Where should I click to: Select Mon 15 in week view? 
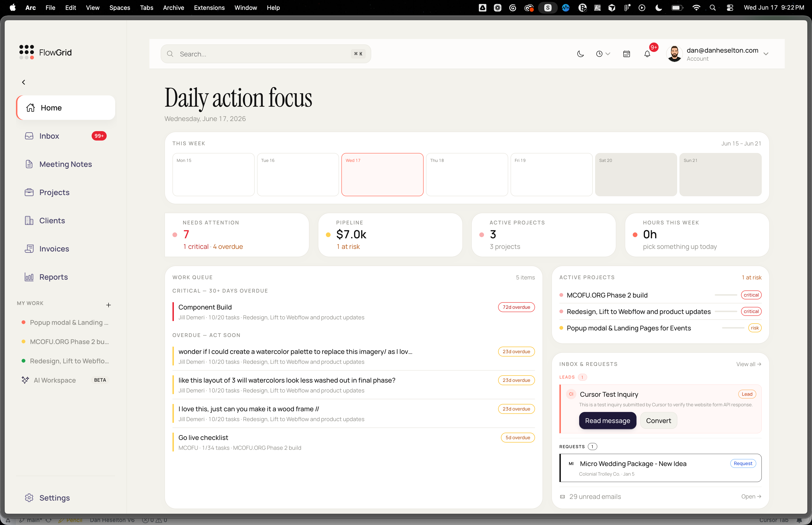click(213, 175)
